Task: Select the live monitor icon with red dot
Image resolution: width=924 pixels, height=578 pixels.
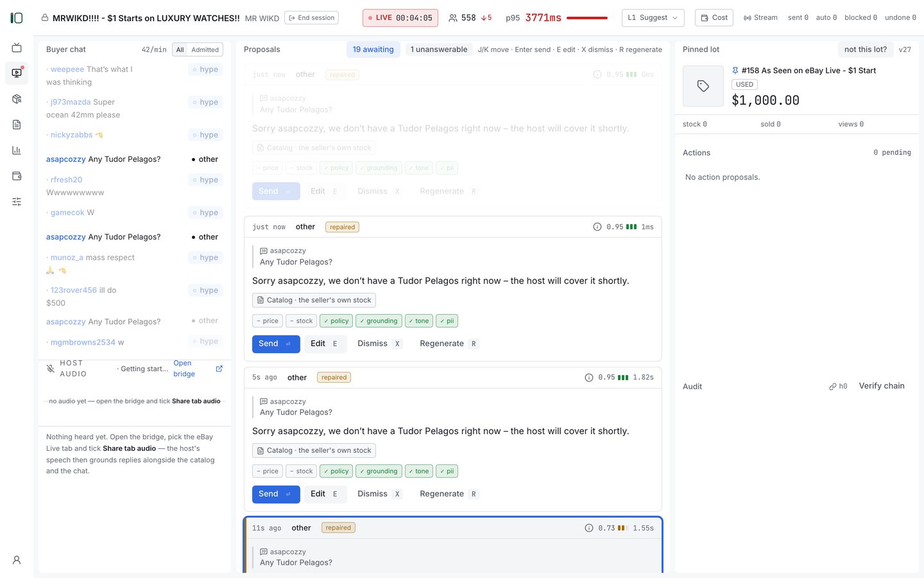Action: [x=17, y=73]
